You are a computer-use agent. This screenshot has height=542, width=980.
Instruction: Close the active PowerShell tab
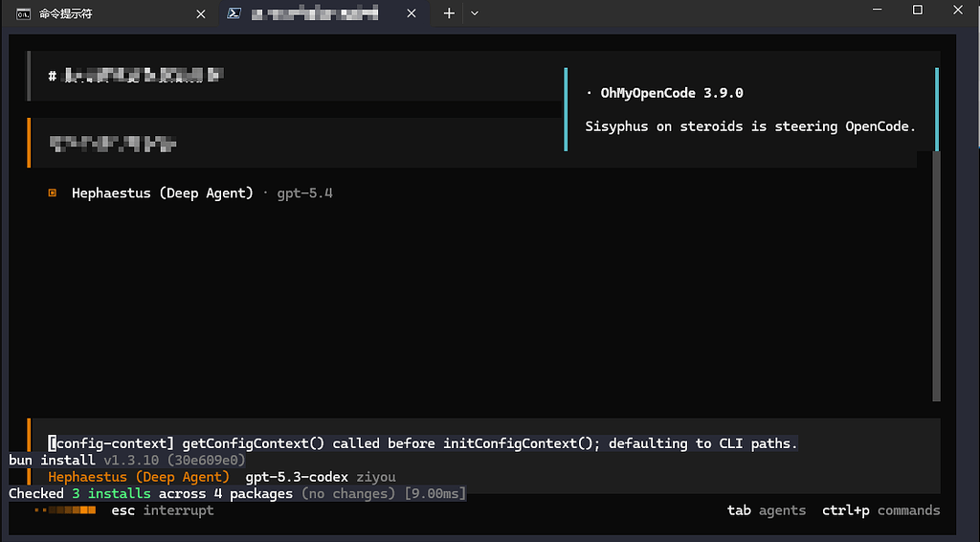tap(412, 13)
